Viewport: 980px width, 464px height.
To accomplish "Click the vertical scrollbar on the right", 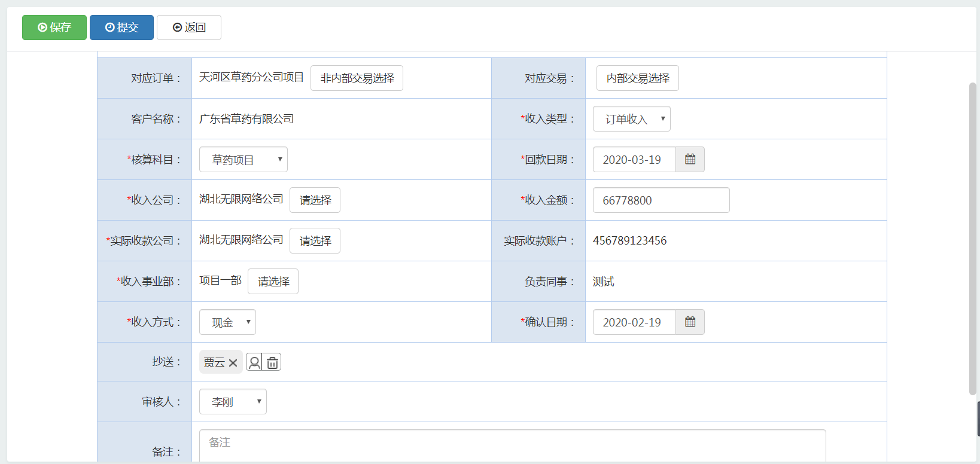I will pos(973,239).
